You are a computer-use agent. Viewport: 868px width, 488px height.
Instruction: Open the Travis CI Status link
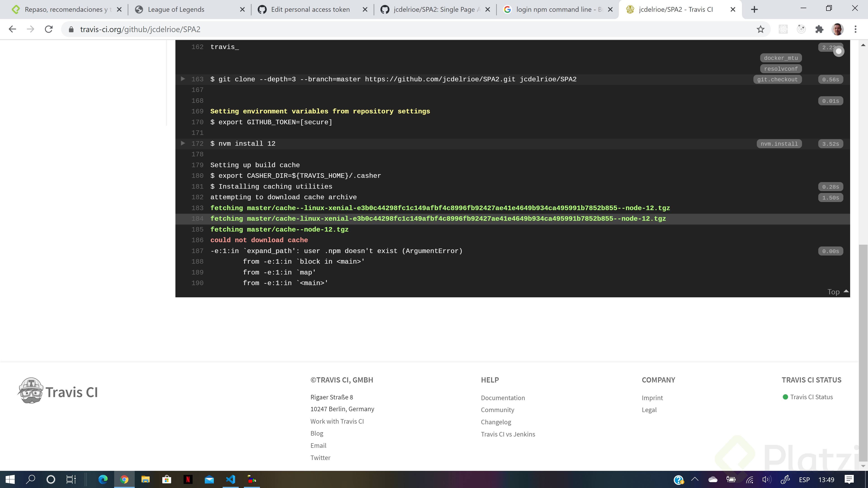tap(811, 397)
